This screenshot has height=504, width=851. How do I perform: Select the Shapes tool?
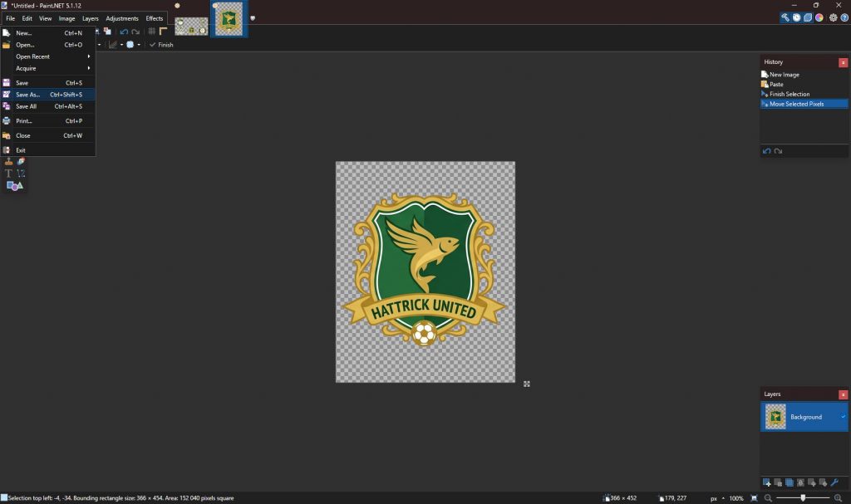(x=14, y=186)
